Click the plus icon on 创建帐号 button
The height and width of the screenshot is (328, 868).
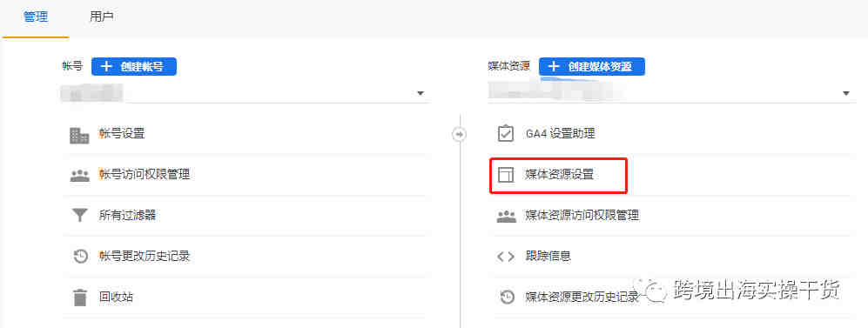(106, 66)
